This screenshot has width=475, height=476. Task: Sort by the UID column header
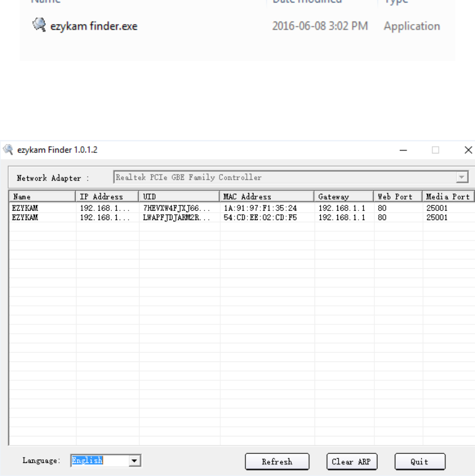[179, 197]
